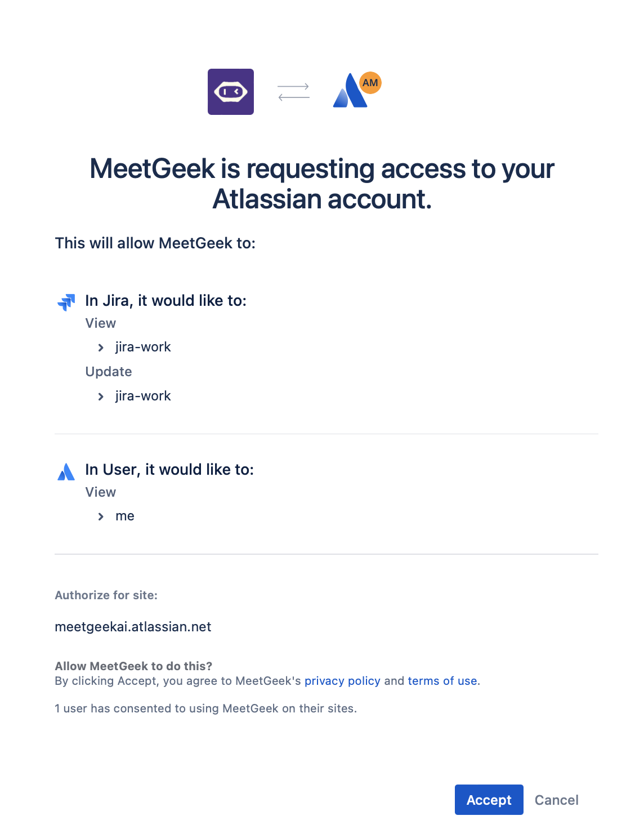
Task: Expand the chevron for View jira-work
Action: pyautogui.click(x=101, y=347)
